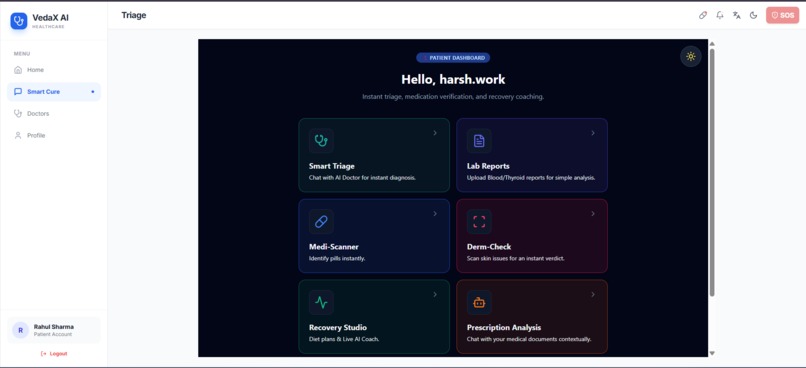Click the Logout link
The image size is (806, 368).
(54, 354)
